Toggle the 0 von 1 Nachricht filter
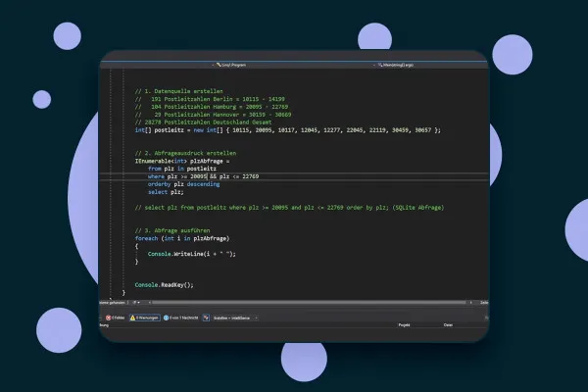Viewport: 588px width, 392px height. point(180,318)
